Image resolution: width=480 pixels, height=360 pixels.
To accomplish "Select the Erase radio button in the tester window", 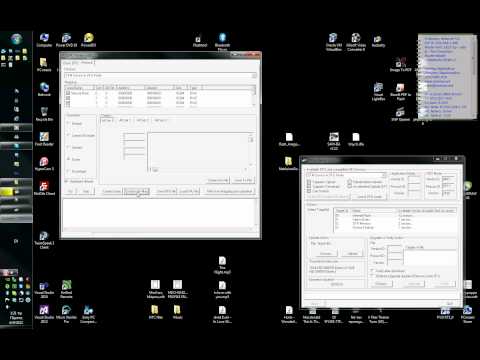I will click(69, 159).
